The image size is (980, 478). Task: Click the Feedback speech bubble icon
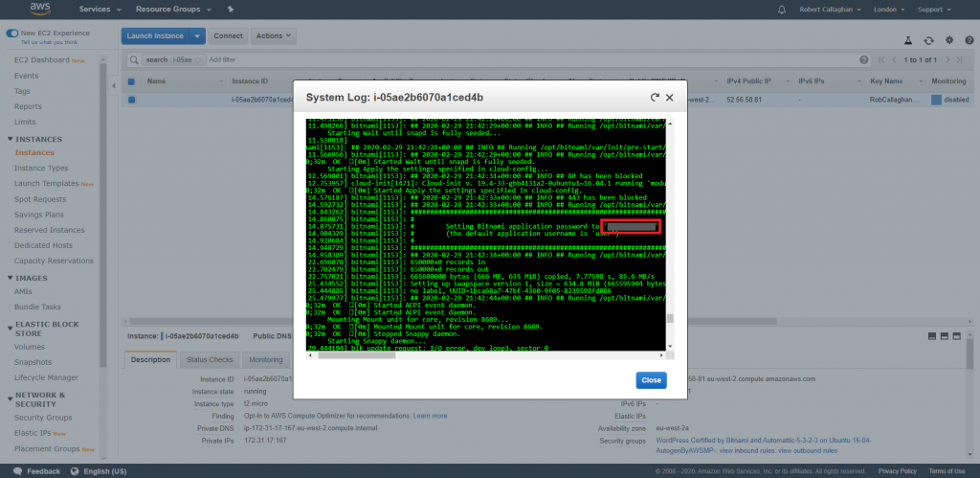pyautogui.click(x=18, y=471)
